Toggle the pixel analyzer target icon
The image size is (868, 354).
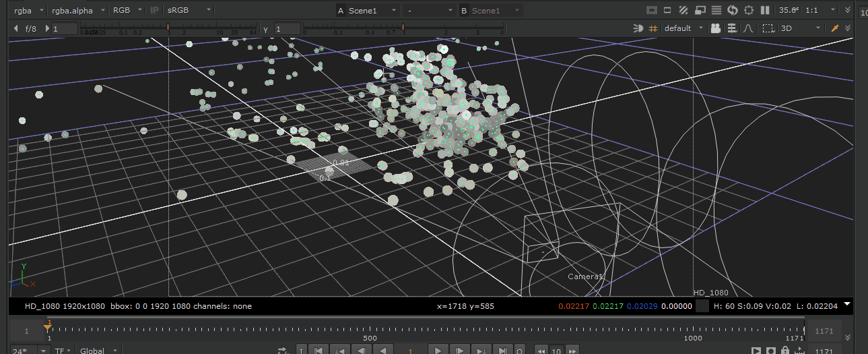[748, 10]
